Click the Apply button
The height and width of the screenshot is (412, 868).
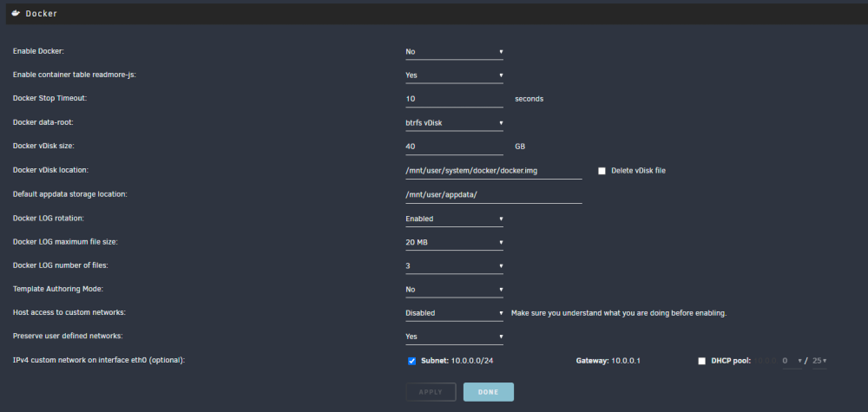point(431,392)
